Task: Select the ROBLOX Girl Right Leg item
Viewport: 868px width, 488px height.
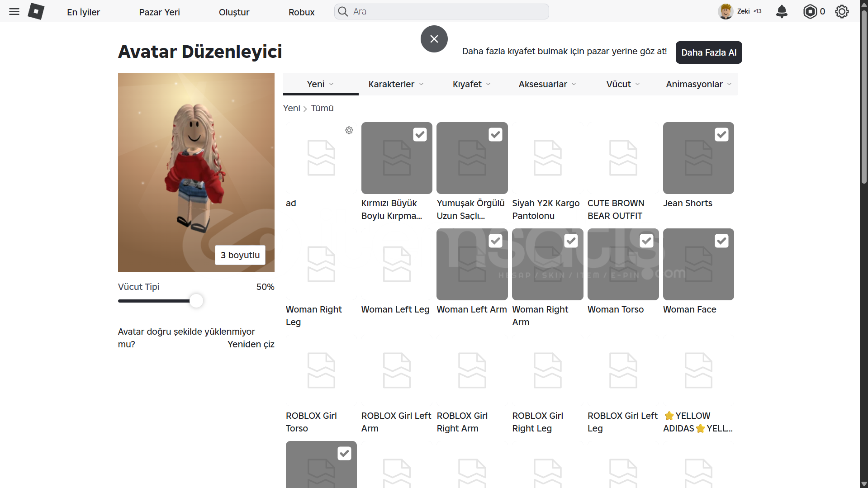Action: [x=547, y=370]
